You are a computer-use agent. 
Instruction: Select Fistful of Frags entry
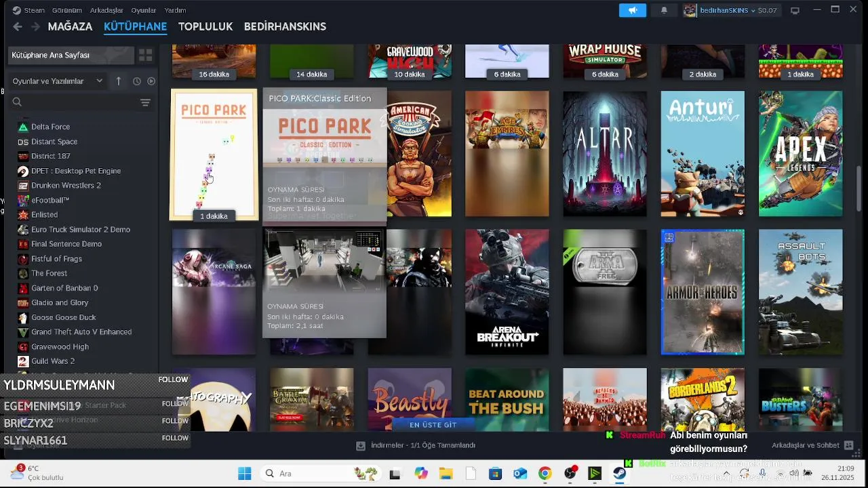click(56, 259)
